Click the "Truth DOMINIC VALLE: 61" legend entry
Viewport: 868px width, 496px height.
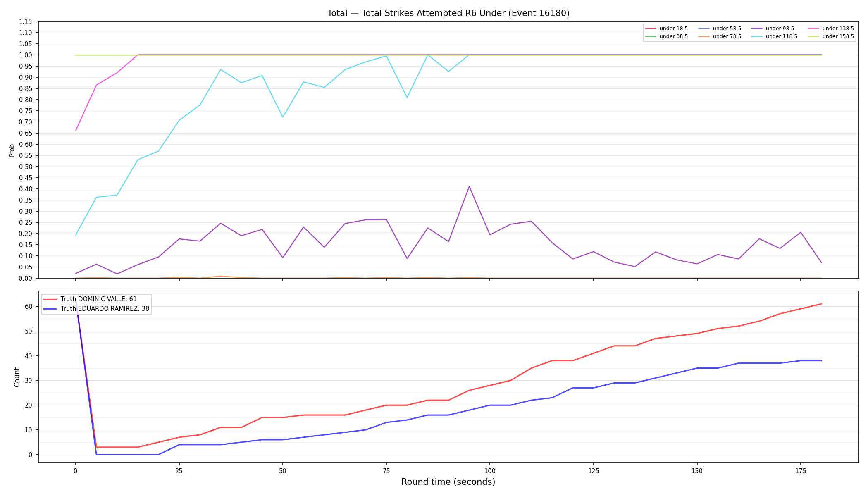[x=90, y=299]
